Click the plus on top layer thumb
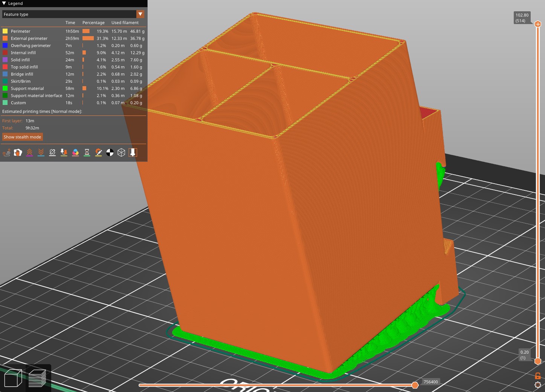 click(x=538, y=24)
